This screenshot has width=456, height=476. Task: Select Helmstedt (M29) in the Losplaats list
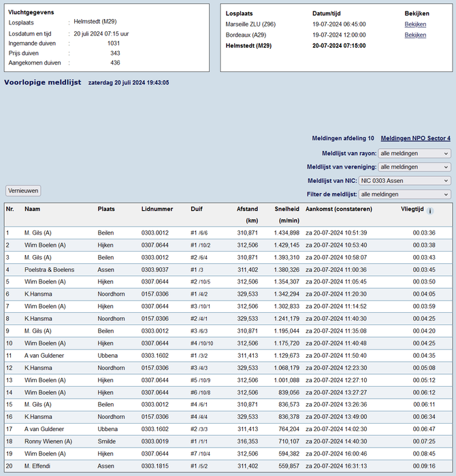tap(248, 46)
